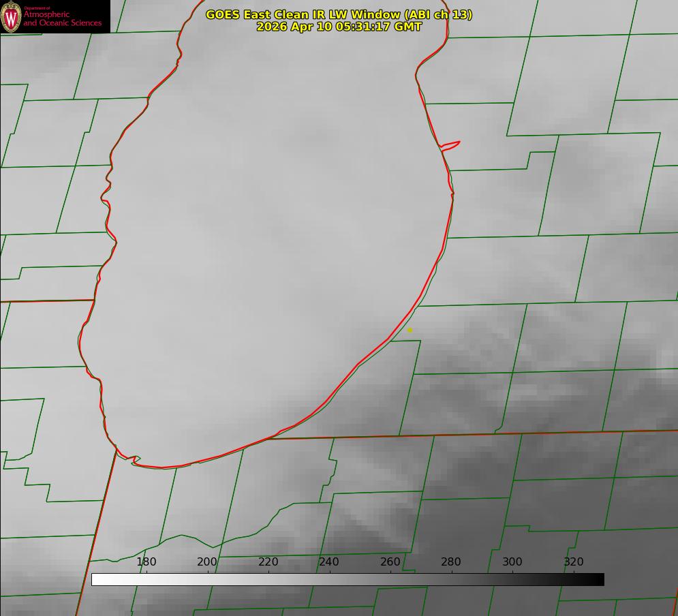Click the small red-outlined inlet on the eastern shore
This screenshot has width=678, height=616.
tap(450, 146)
